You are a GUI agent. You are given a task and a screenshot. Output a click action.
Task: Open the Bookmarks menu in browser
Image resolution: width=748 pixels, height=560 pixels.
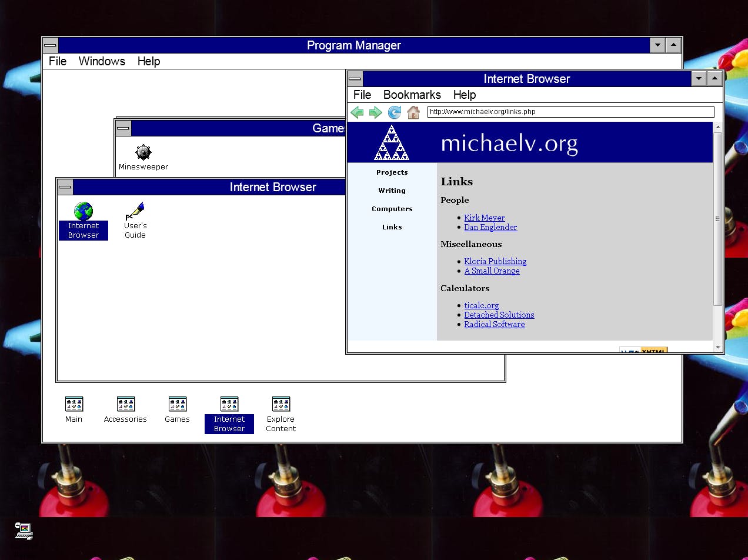point(412,95)
